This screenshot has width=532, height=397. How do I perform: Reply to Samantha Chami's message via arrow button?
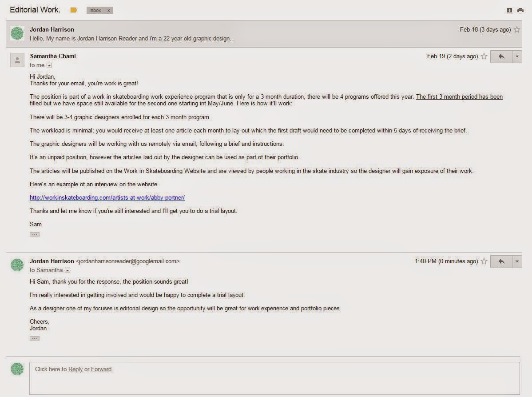point(501,57)
